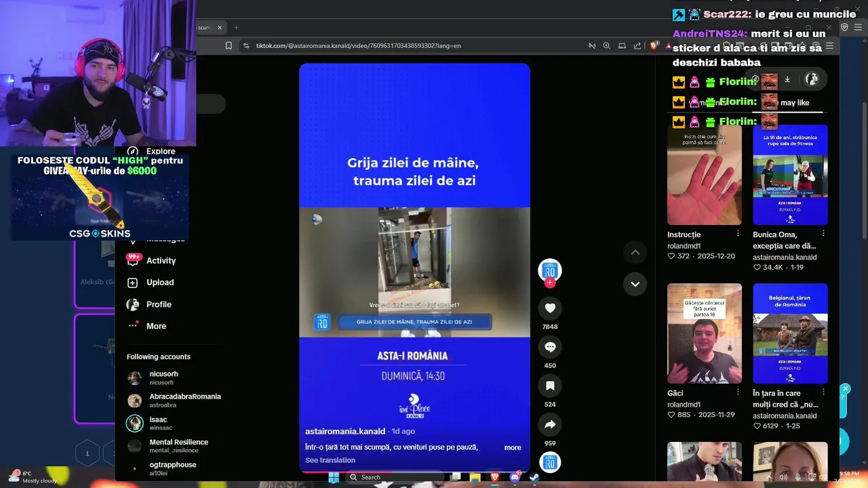Click the TikTok address bar URL
This screenshot has height=488, width=868.
[x=358, y=45]
